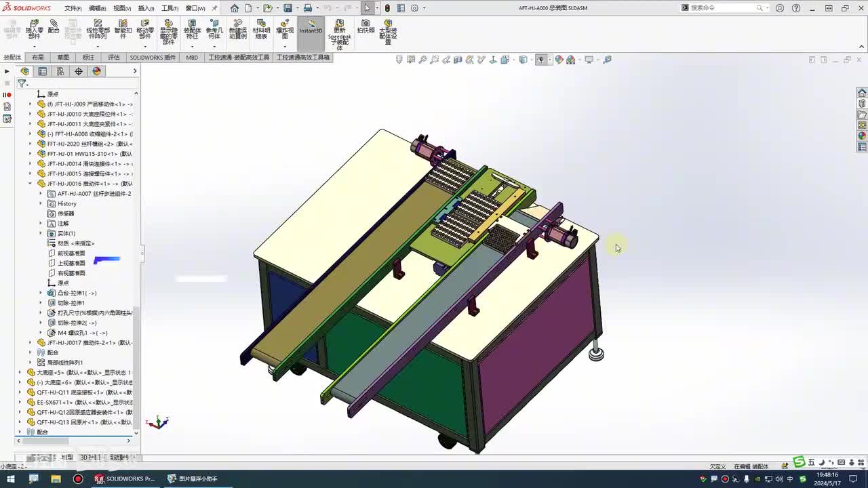The image size is (868, 488).
Task: Expand JFT-HJ-J009 产品移动件 tree node
Action: (30, 104)
